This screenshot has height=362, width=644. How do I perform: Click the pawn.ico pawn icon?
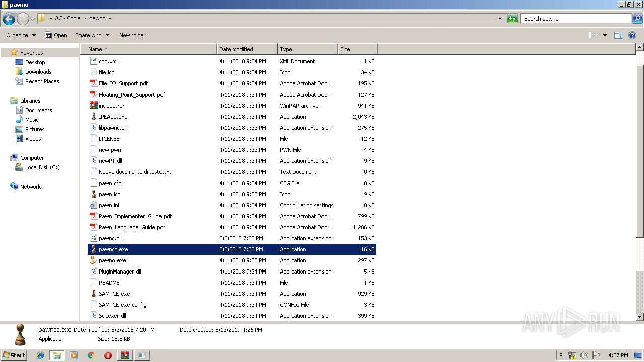pos(93,194)
